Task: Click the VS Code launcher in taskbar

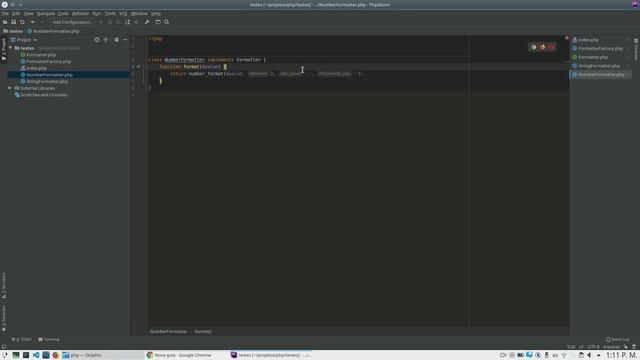Action: (x=36, y=355)
